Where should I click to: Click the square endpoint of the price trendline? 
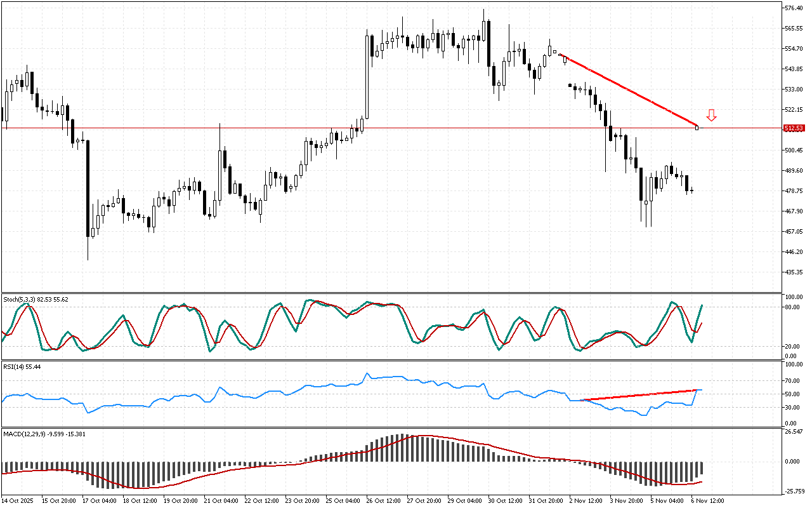697,128
